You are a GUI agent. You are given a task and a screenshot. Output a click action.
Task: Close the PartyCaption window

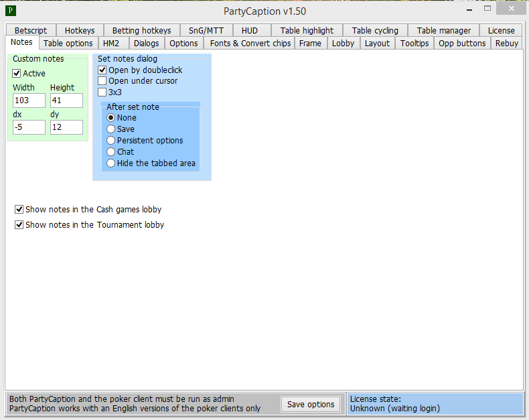(512, 9)
